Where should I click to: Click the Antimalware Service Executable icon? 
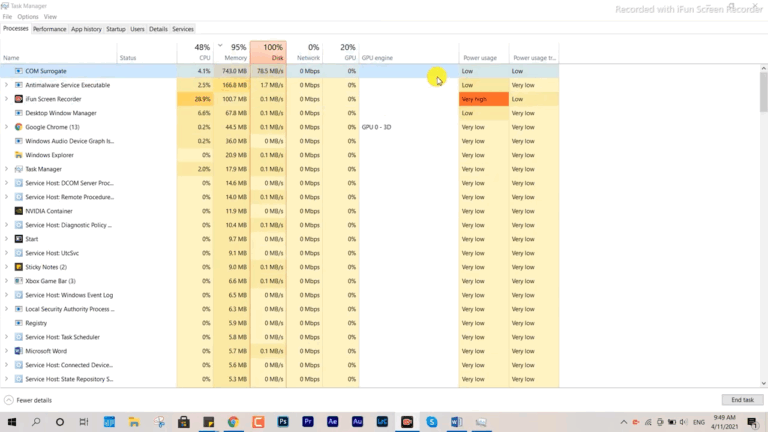click(19, 85)
